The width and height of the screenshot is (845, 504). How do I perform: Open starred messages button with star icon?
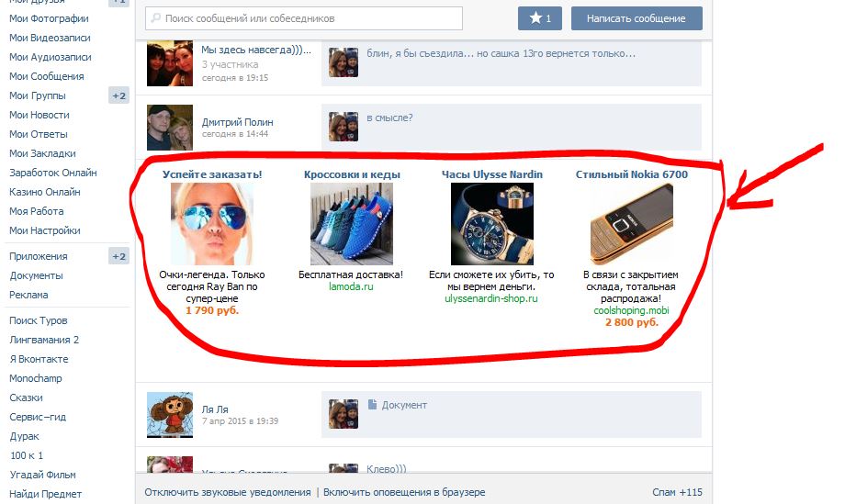point(539,18)
